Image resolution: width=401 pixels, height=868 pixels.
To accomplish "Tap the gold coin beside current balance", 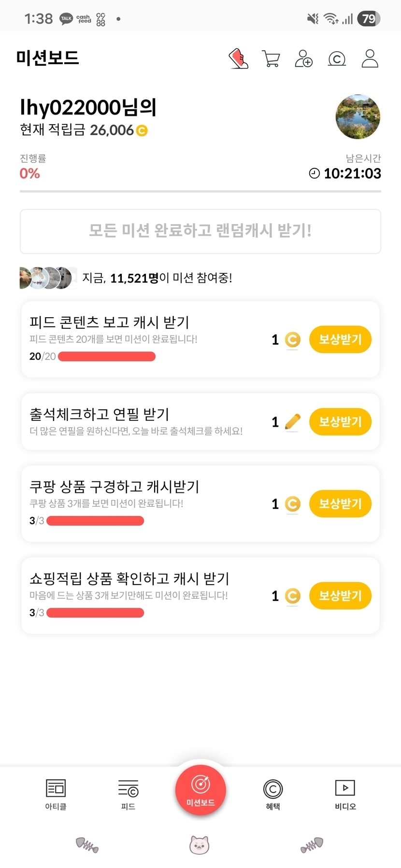I will pyautogui.click(x=142, y=130).
